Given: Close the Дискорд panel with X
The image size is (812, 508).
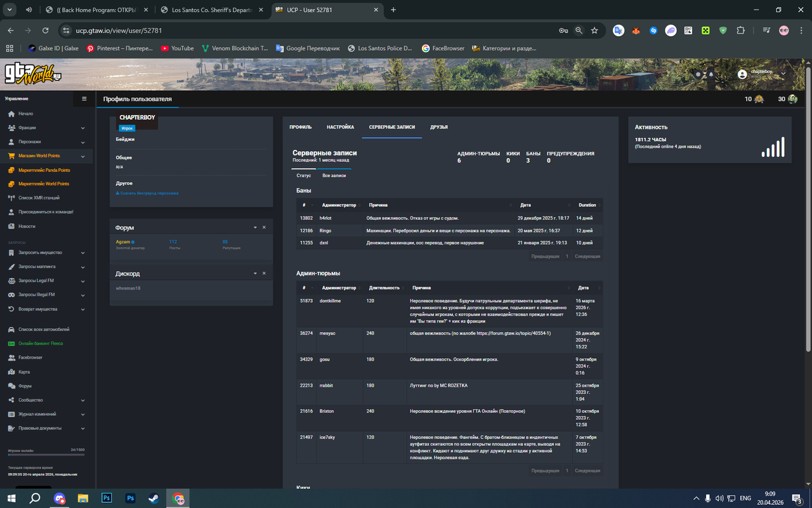Looking at the screenshot, I should click(265, 273).
